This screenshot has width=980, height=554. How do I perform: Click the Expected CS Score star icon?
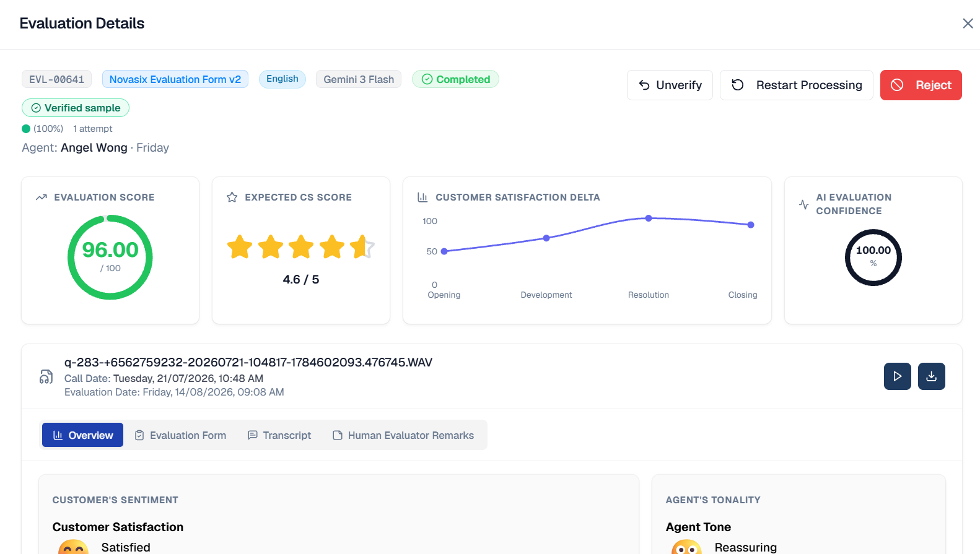click(232, 197)
